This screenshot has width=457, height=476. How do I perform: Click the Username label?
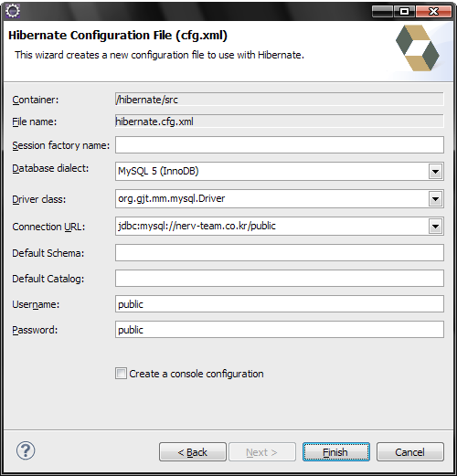36,304
